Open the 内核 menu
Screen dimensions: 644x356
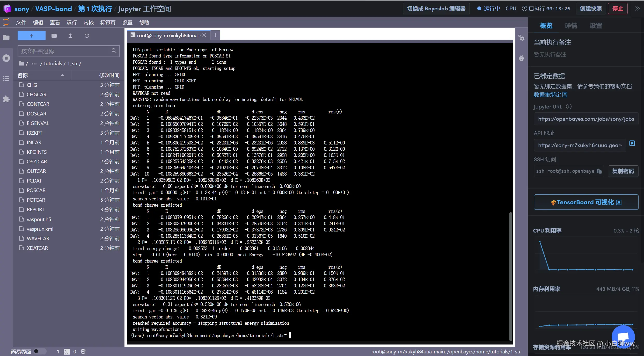click(89, 23)
